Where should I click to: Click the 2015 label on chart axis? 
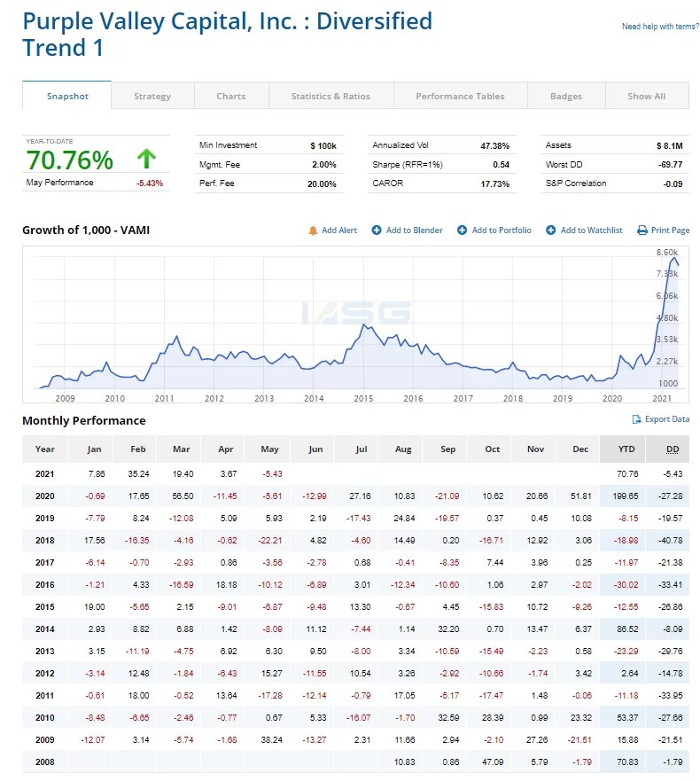363,398
